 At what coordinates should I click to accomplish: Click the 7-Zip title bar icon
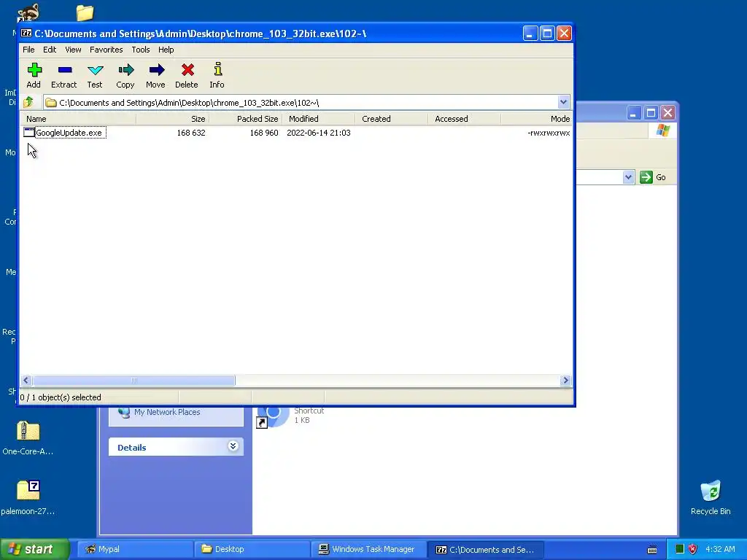click(27, 34)
